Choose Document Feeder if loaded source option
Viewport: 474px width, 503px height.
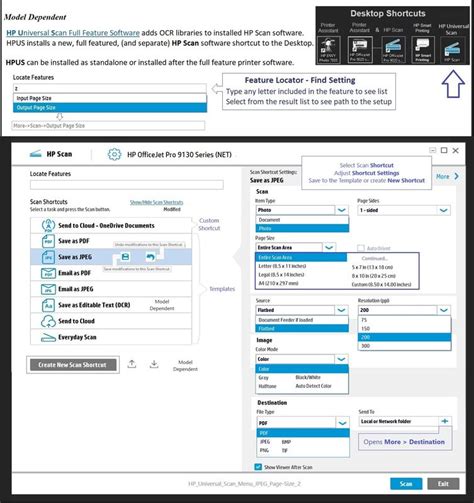pyautogui.click(x=302, y=320)
